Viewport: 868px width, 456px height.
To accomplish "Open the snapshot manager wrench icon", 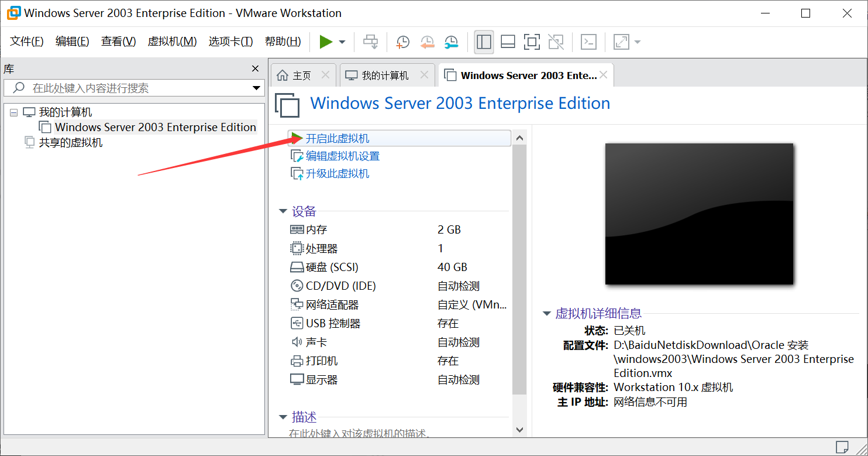I will click(x=452, y=42).
